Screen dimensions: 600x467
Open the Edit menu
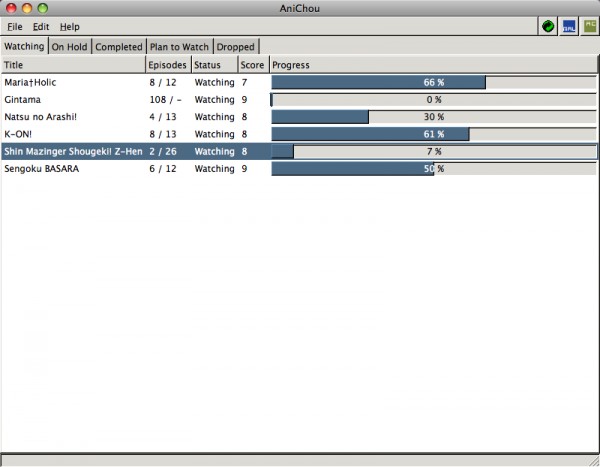point(41,27)
